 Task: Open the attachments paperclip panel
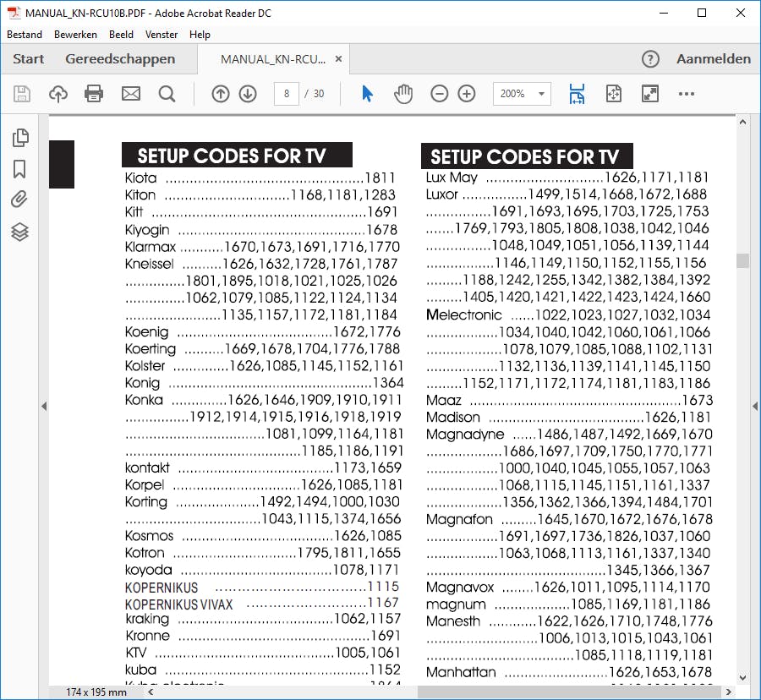tap(19, 200)
